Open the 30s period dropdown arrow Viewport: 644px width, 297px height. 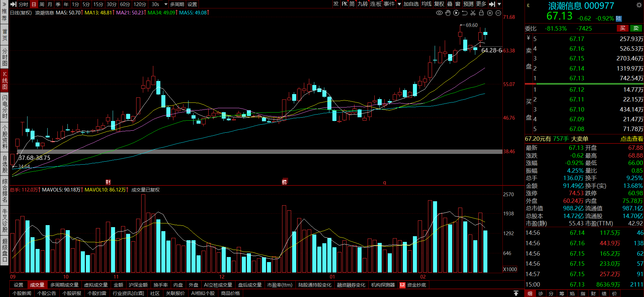(x=166, y=4)
